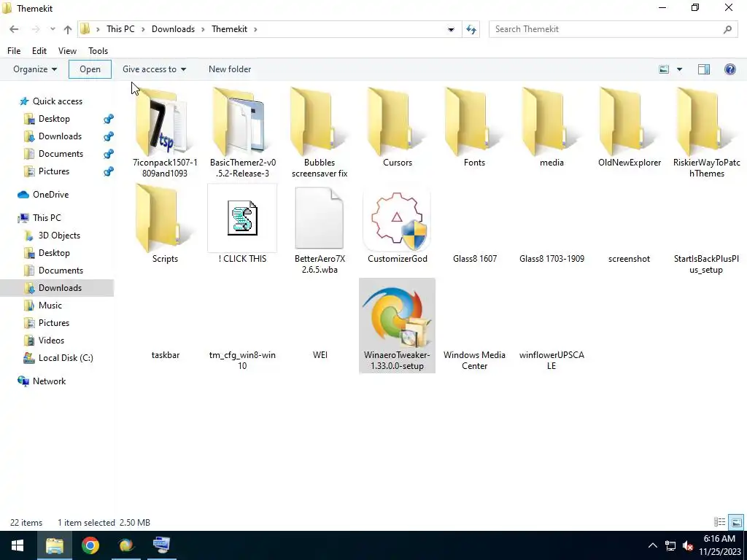Click the winflowerUPSCALE item
The height and width of the screenshot is (560, 747).
pos(551,360)
